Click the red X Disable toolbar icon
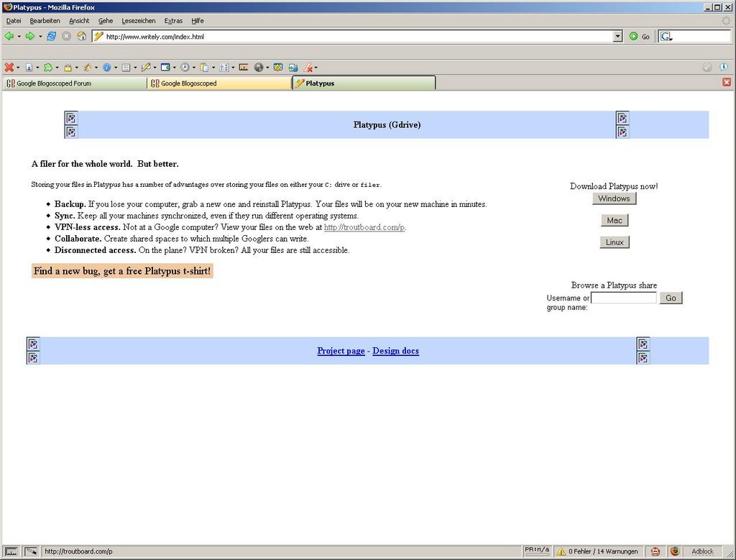This screenshot has height=560, width=736. point(9,68)
